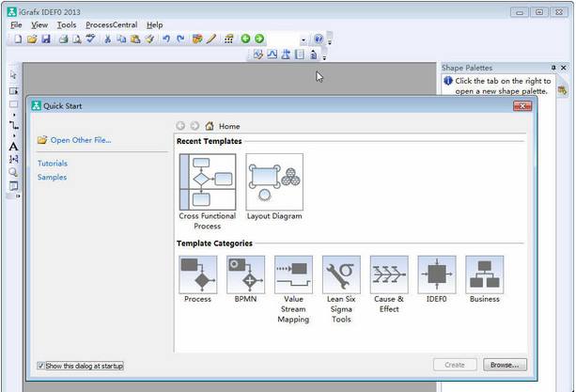Toggle the grid icon in the toolbar
The image size is (576, 392).
(228, 39)
